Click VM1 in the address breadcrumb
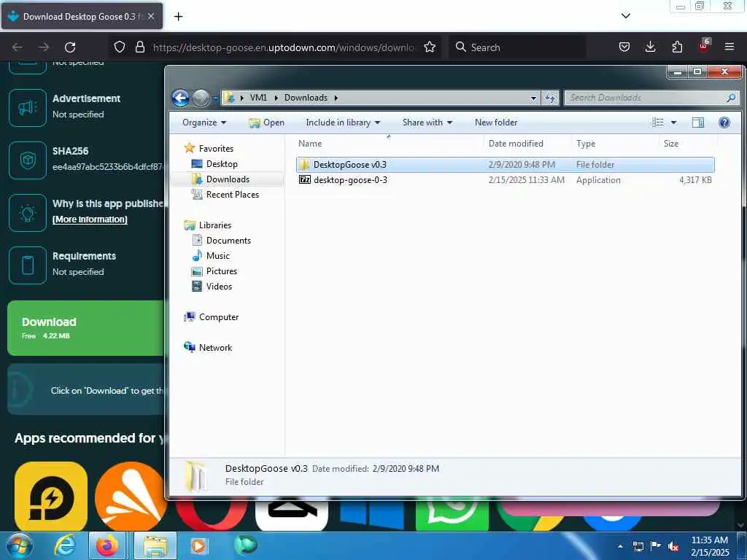 pos(258,98)
